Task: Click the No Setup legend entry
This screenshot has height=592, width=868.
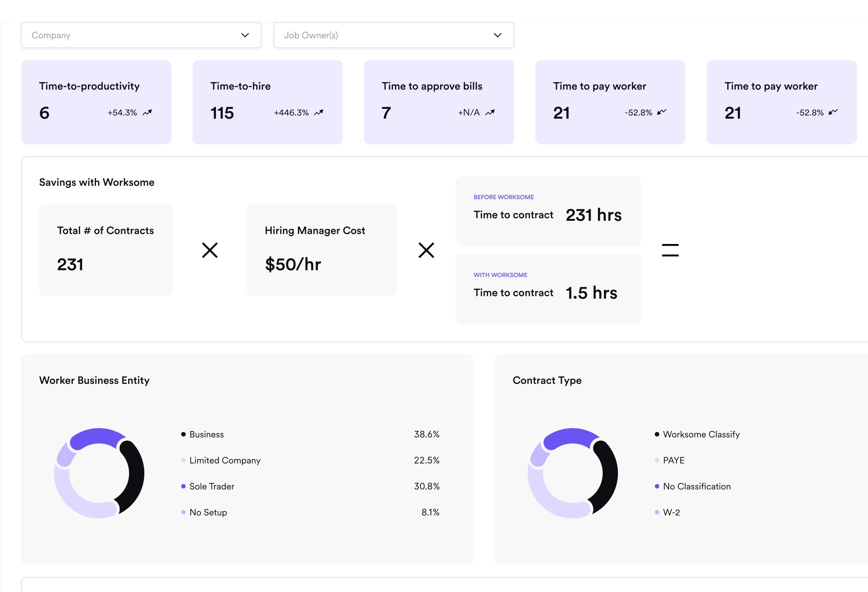Action: [x=208, y=512]
